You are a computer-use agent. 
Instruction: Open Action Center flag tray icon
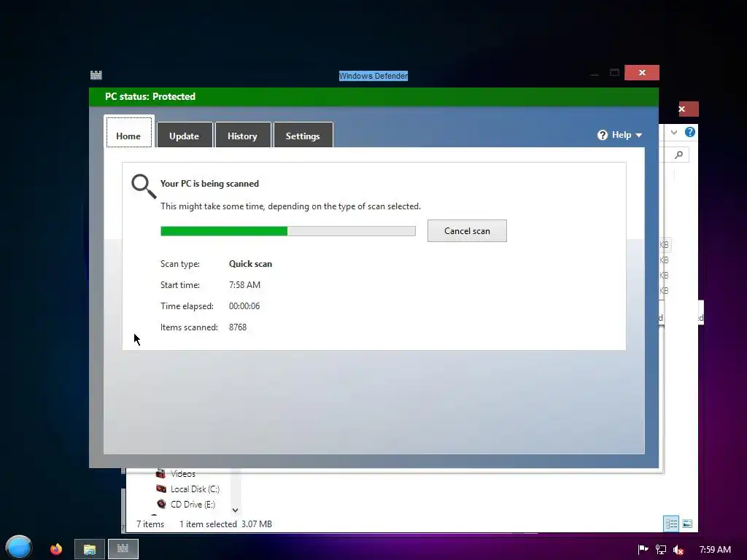[x=643, y=550]
